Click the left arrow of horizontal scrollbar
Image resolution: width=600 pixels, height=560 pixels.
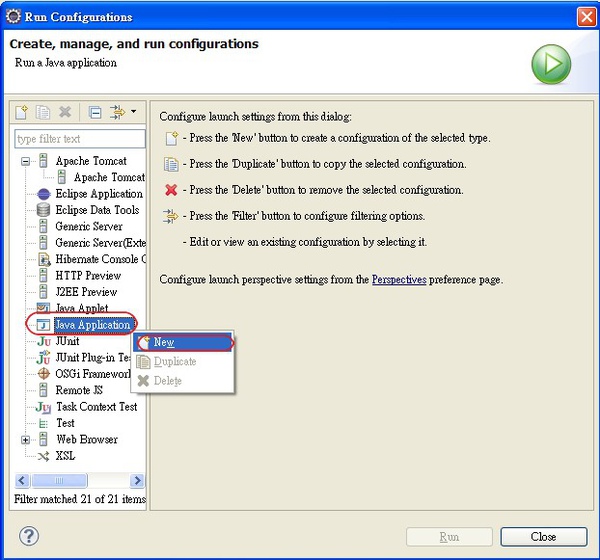[22, 480]
